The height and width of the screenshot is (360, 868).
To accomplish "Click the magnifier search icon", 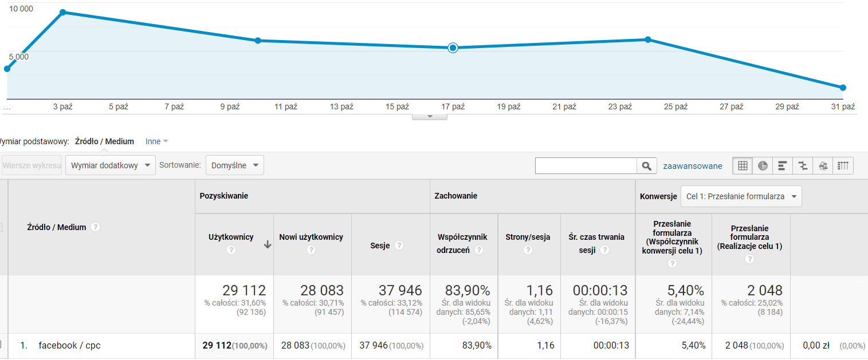I will pyautogui.click(x=646, y=166).
